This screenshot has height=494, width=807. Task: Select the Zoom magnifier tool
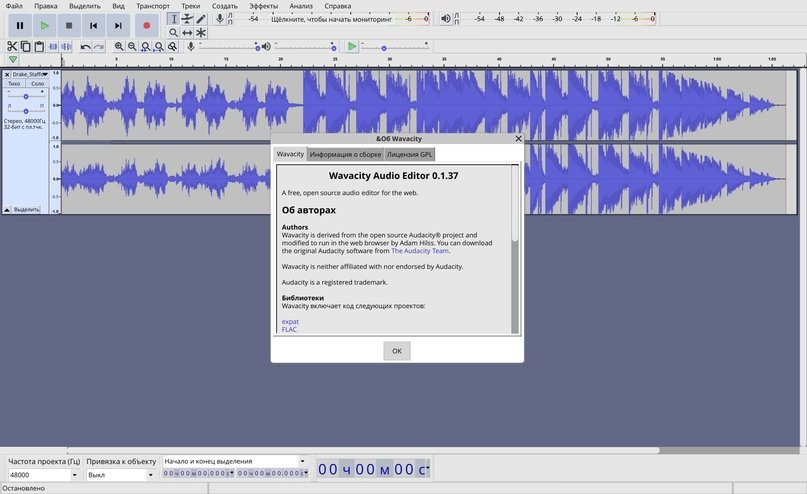[x=173, y=32]
